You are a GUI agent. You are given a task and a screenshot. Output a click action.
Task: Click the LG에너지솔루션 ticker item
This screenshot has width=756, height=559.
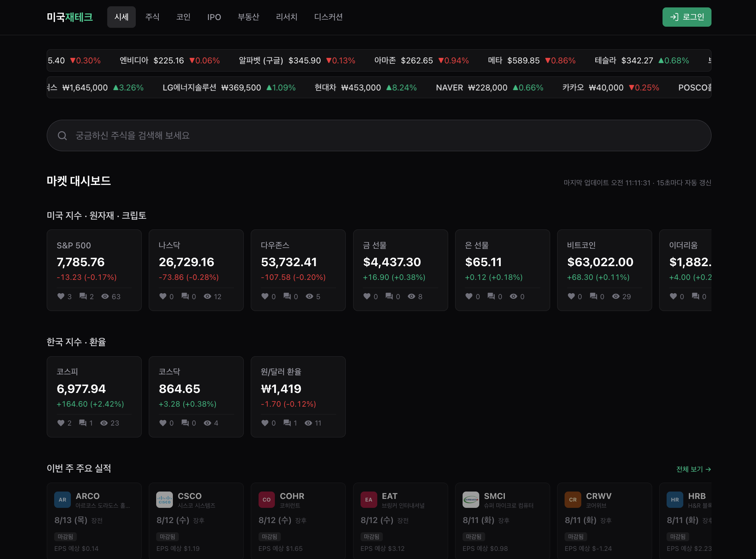tap(229, 87)
